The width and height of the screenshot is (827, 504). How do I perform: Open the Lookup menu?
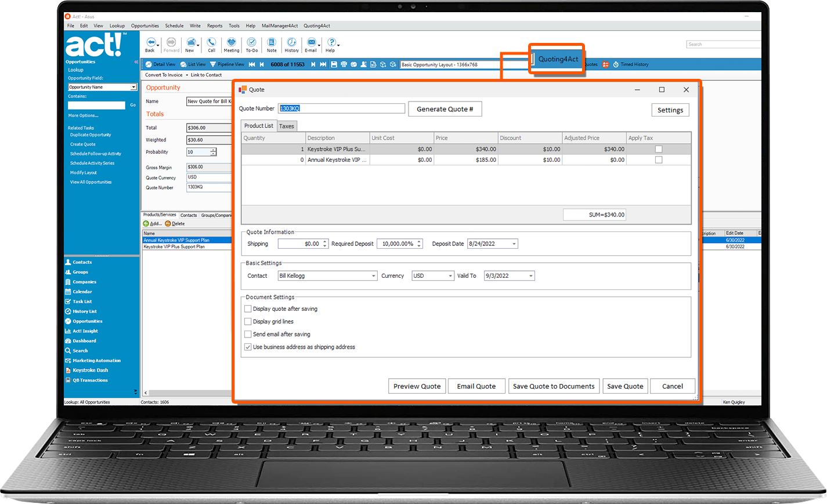[117, 26]
